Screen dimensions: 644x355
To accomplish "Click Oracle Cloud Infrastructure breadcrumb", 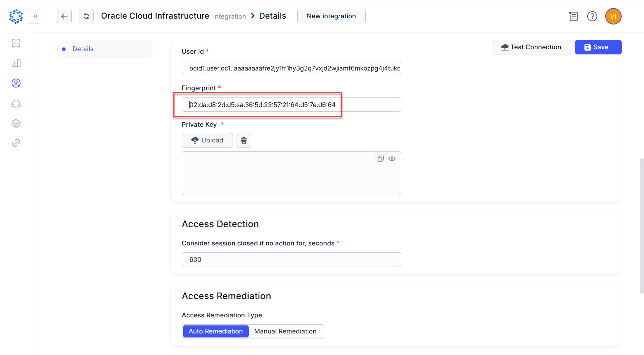I will [x=155, y=16].
